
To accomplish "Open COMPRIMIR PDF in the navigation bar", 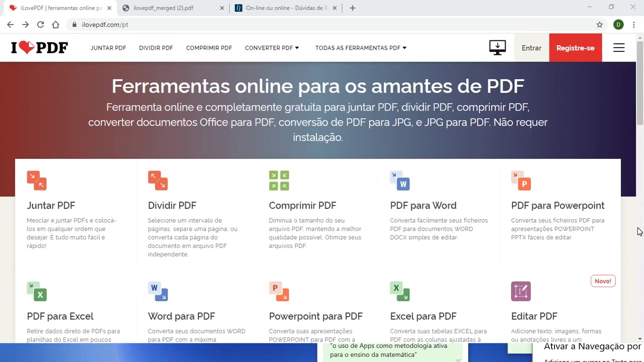I will 209,48.
